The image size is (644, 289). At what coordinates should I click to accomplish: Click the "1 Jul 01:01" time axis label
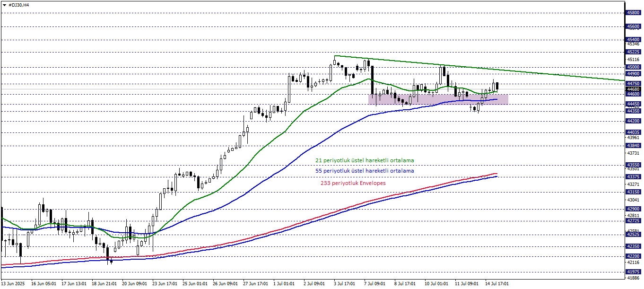285,284
